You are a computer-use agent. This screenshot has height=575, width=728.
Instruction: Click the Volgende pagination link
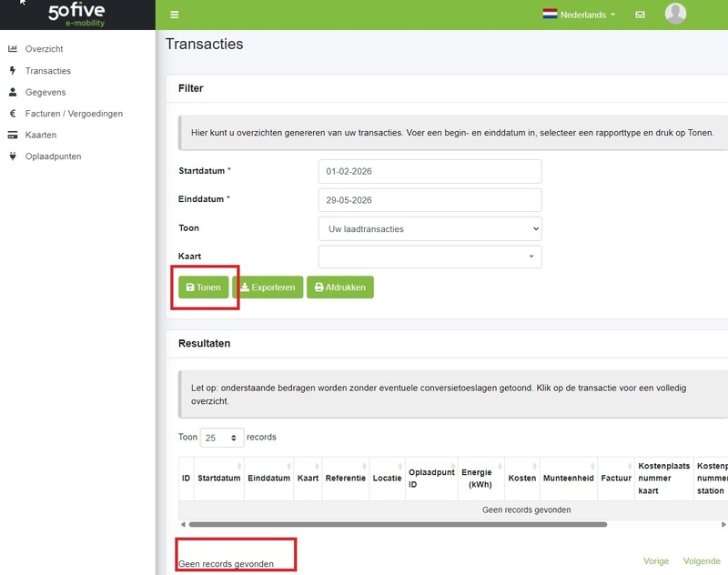coord(702,561)
